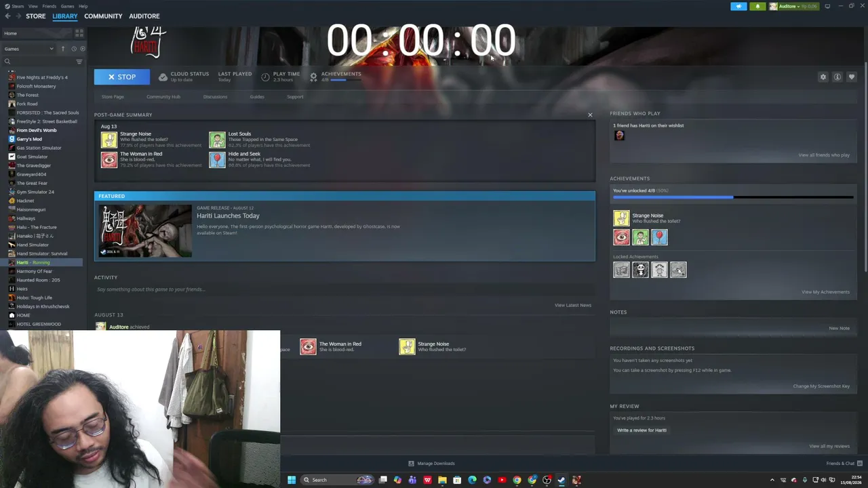This screenshot has width=868, height=488.
Task: Switch to the STORE tab
Action: pos(36,16)
